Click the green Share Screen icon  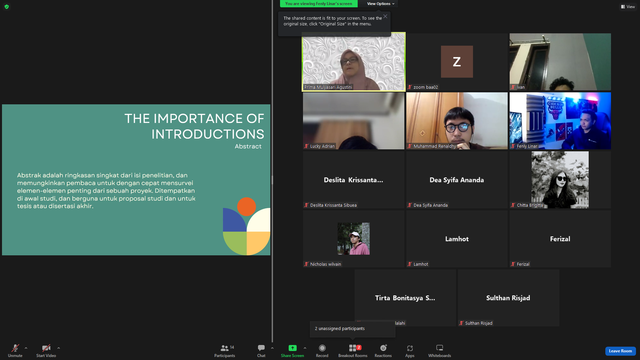click(293, 348)
